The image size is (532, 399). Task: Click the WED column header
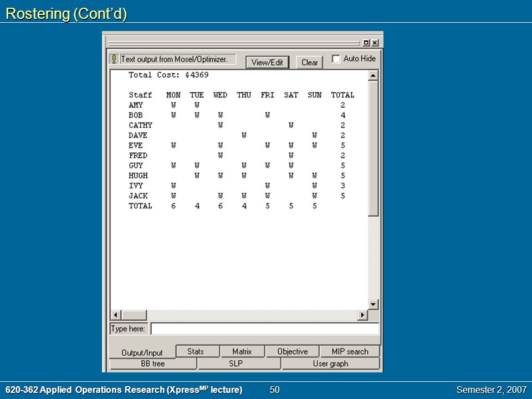(220, 95)
